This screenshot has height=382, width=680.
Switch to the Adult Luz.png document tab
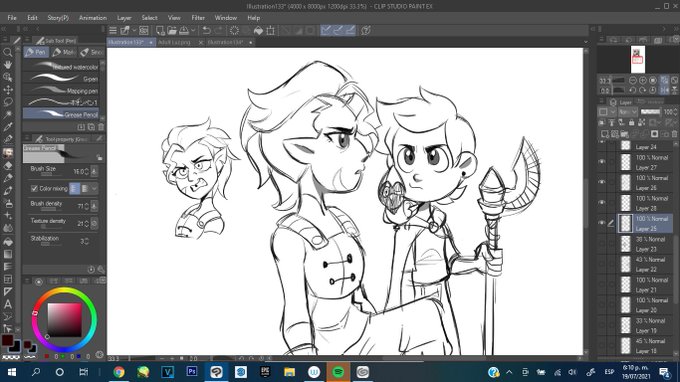click(x=174, y=42)
